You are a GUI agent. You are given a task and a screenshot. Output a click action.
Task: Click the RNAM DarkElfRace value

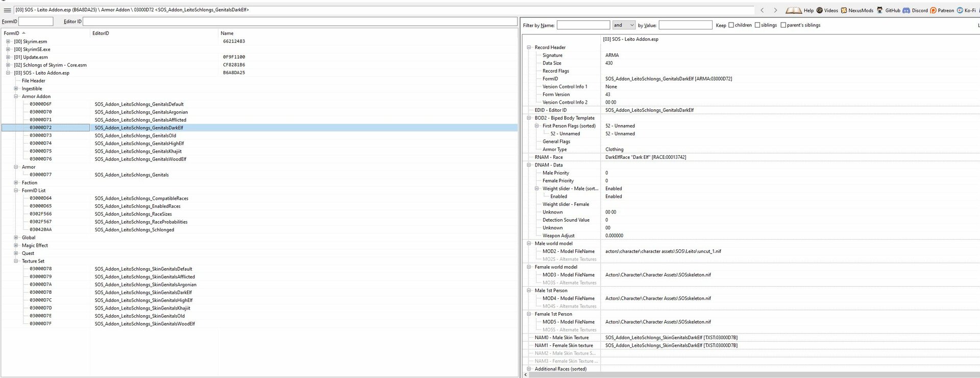click(646, 157)
